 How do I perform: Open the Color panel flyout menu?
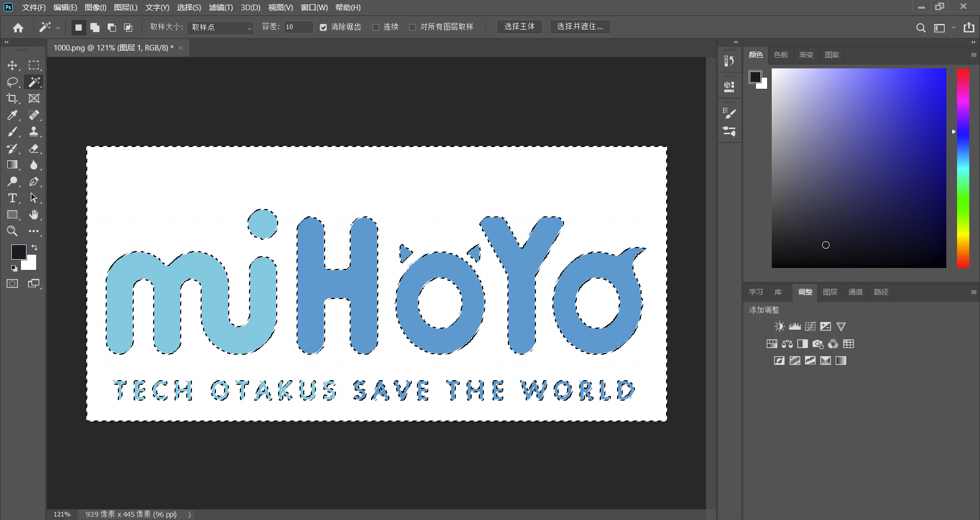(973, 55)
